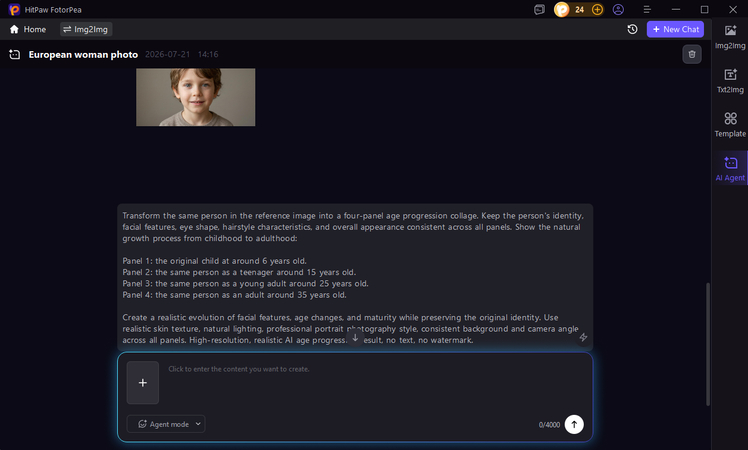Open the user account profile icon

618,10
